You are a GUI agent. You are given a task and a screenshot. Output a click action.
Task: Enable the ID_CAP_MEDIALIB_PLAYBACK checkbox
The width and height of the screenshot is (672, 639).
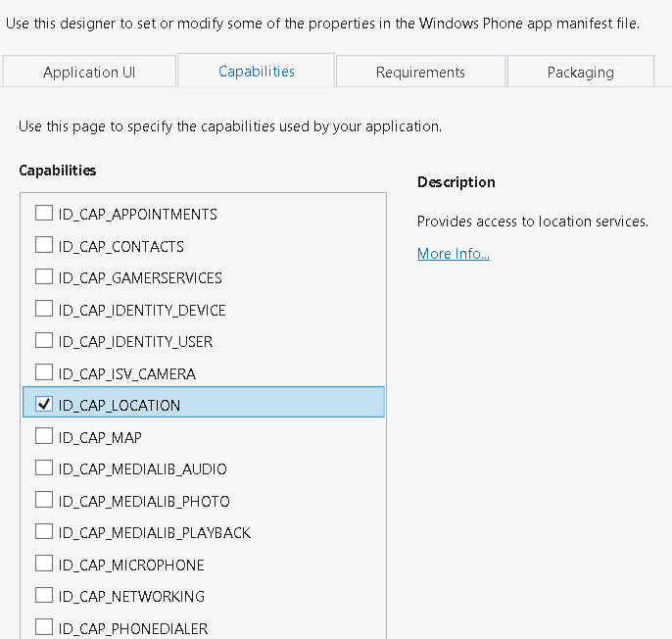[x=44, y=532]
